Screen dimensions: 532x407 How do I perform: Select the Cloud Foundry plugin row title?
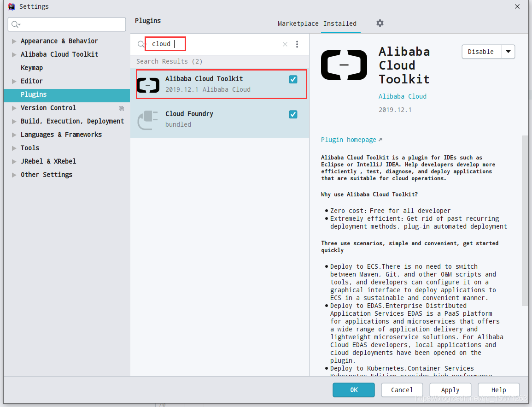coord(189,114)
